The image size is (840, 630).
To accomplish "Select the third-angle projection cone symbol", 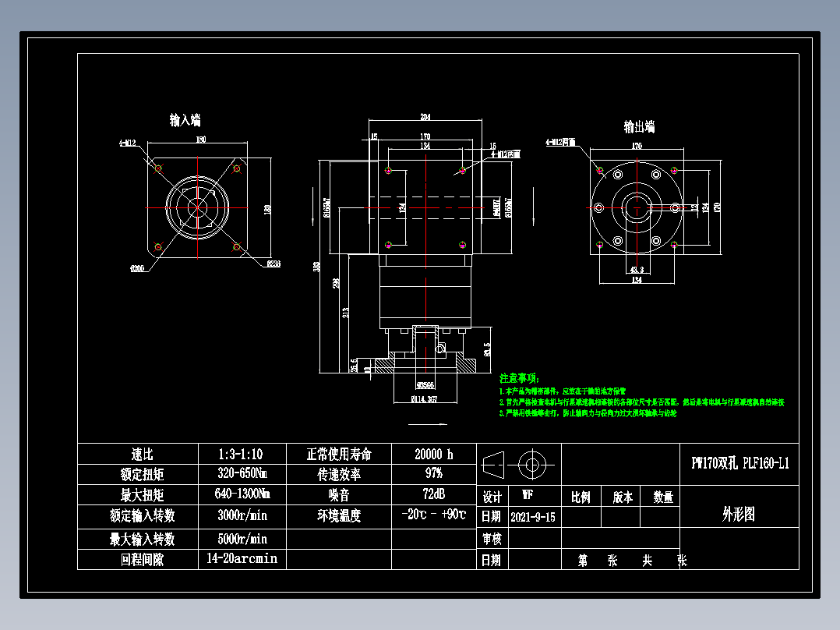I will point(495,465).
